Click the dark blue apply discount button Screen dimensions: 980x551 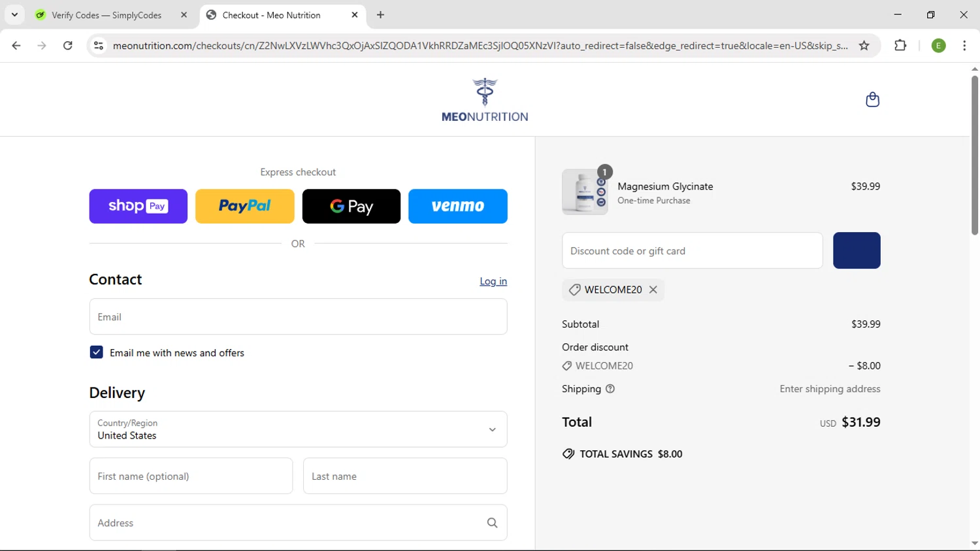(x=857, y=250)
